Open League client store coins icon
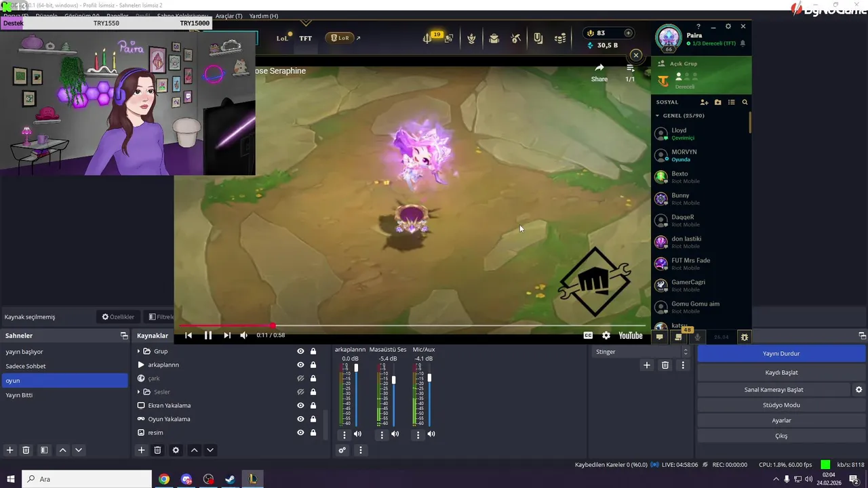This screenshot has width=868, height=488. pos(560,39)
